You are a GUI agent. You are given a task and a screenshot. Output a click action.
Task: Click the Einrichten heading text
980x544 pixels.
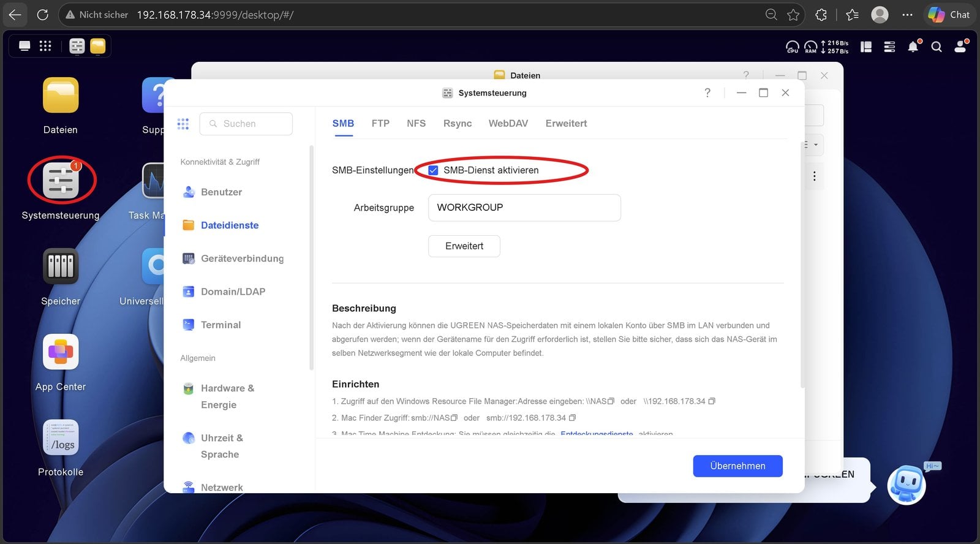tap(355, 384)
